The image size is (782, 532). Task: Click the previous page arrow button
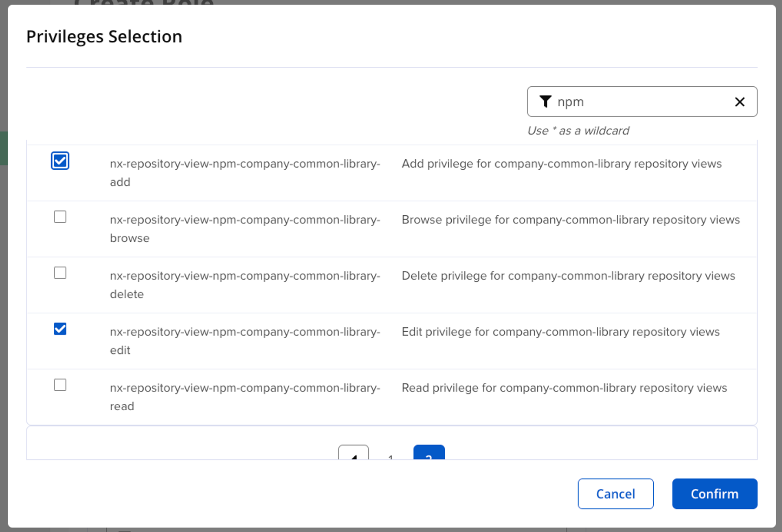[x=353, y=454]
